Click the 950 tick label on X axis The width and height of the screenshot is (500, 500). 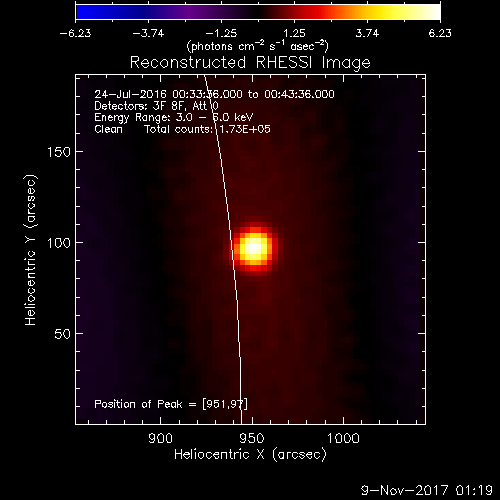tap(252, 438)
